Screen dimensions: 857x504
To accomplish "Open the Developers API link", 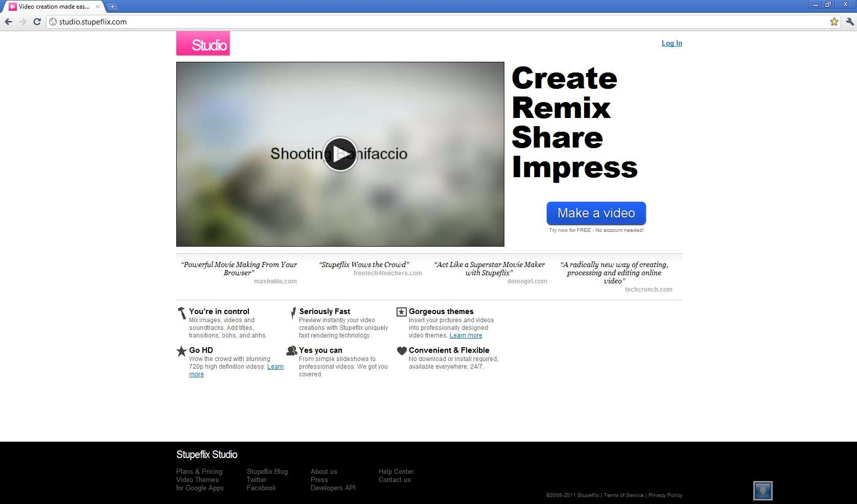I will click(333, 488).
